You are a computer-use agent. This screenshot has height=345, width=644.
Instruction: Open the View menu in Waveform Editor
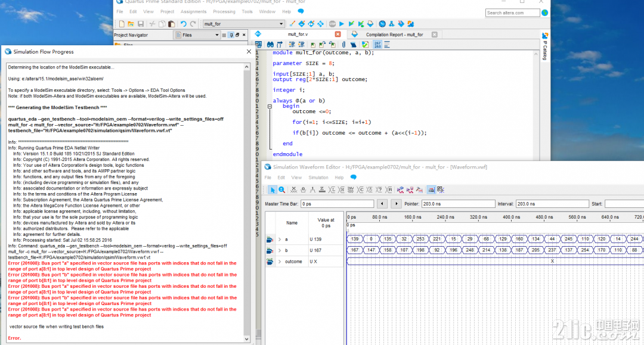tap(296, 178)
